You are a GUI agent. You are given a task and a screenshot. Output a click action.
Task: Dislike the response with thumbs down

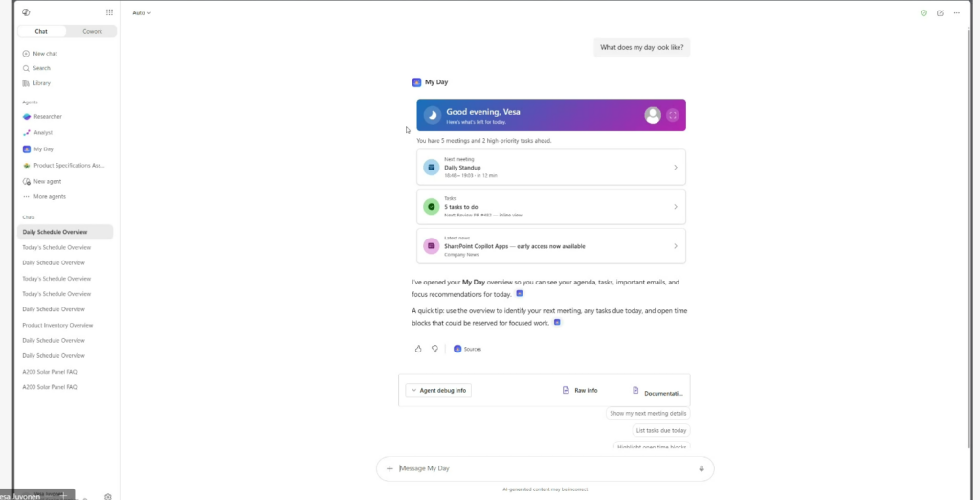(435, 349)
